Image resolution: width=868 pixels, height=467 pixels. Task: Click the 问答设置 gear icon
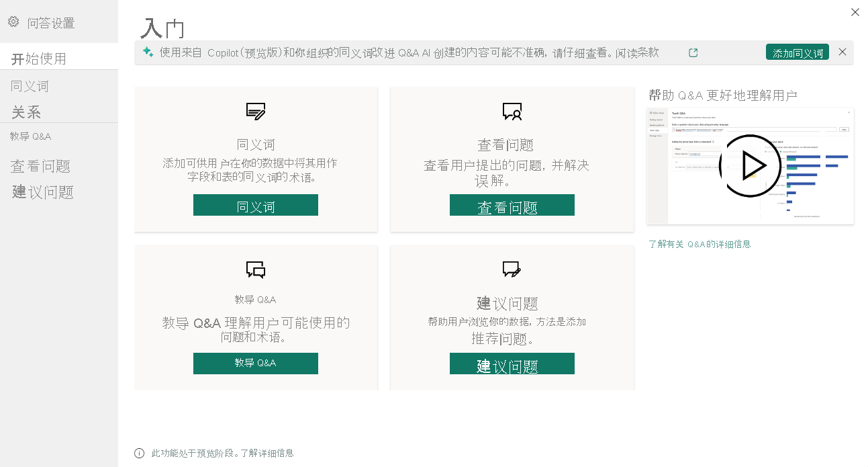point(13,22)
